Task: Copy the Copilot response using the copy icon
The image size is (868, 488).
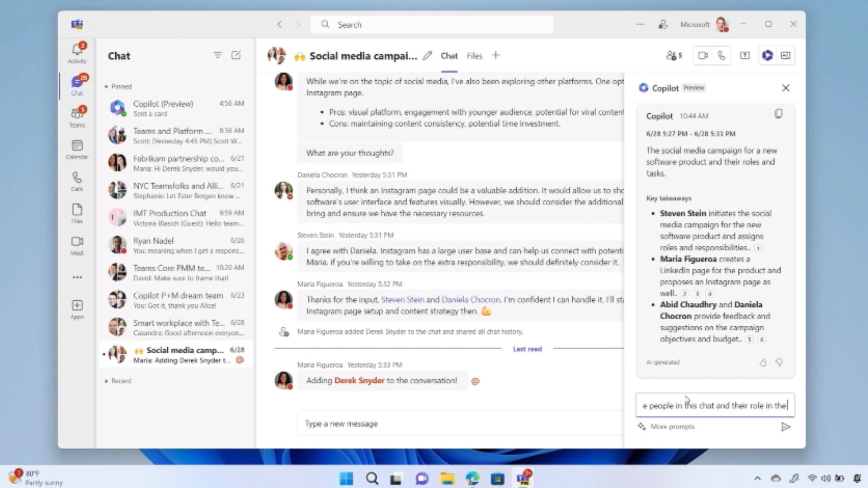Action: click(778, 114)
